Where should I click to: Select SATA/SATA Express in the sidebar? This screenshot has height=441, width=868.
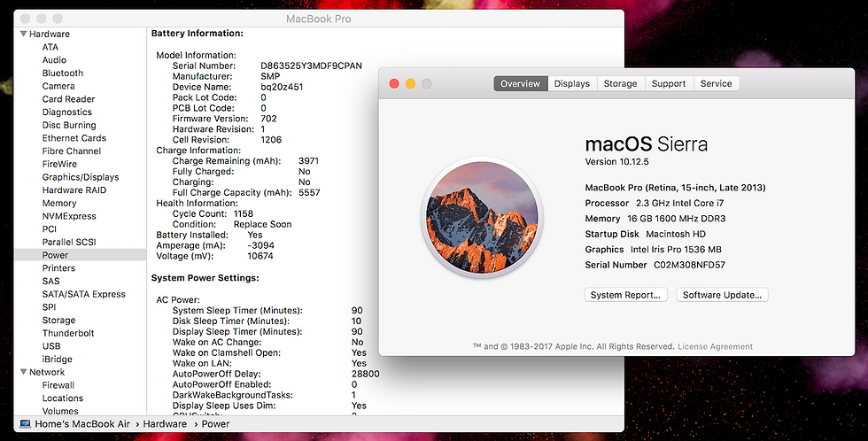click(x=83, y=294)
